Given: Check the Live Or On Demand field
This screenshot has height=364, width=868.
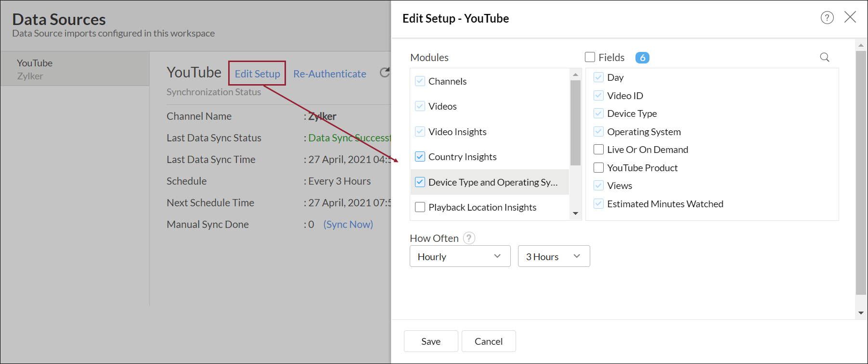Looking at the screenshot, I should [x=598, y=150].
